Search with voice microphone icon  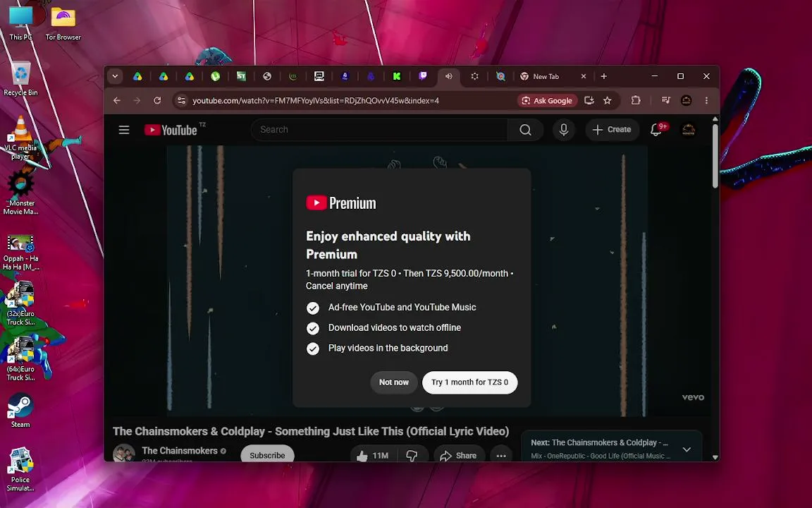pyautogui.click(x=563, y=130)
